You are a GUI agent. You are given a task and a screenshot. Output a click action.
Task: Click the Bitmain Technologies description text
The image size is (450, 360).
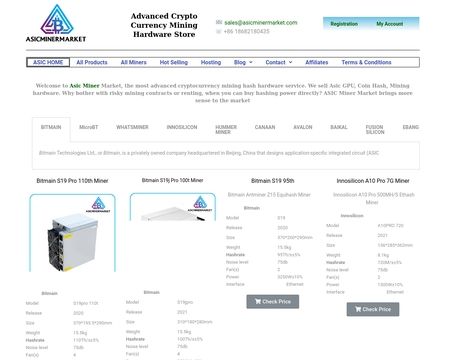(x=209, y=153)
